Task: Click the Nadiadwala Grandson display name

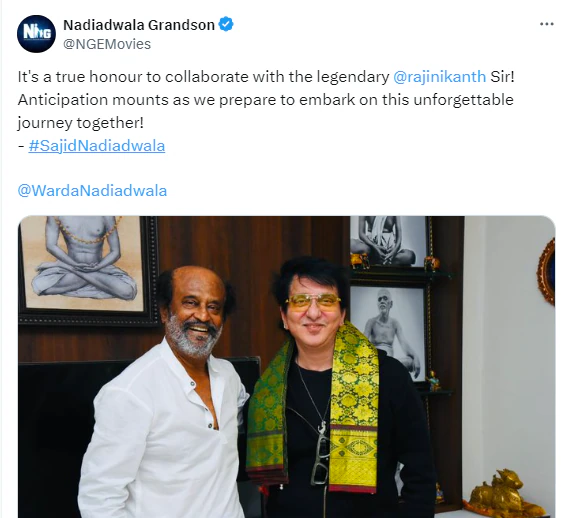Action: point(139,25)
